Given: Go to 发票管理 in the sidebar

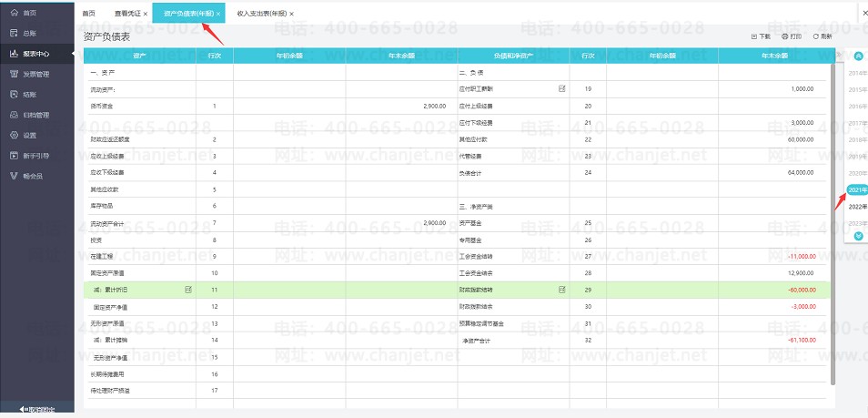Looking at the screenshot, I should tap(35, 74).
